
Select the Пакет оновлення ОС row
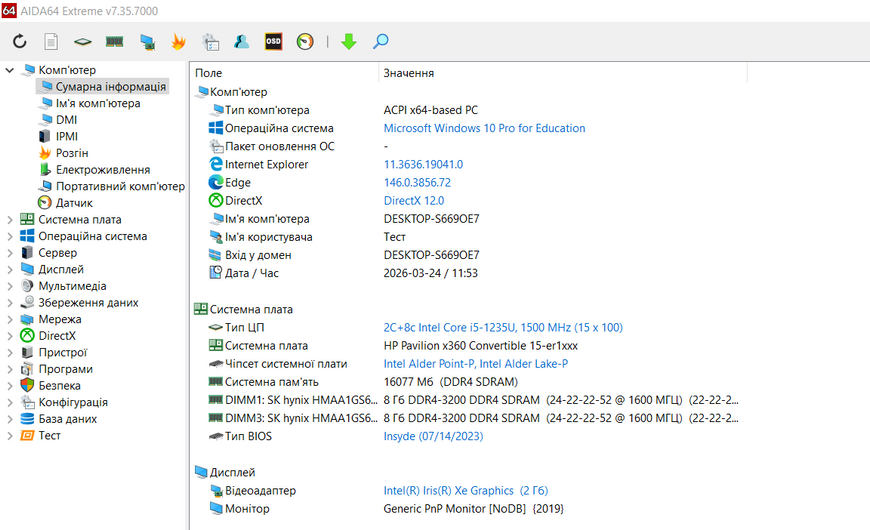469,147
